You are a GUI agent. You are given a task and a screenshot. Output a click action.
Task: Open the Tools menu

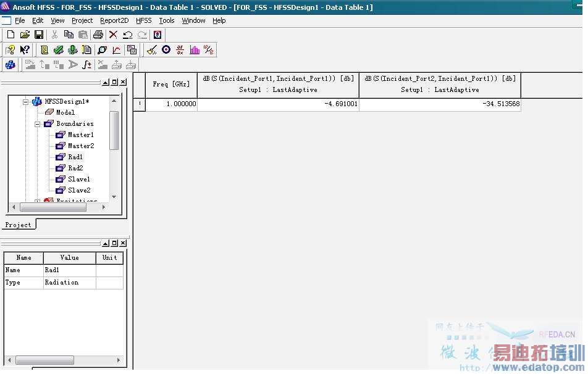[167, 20]
